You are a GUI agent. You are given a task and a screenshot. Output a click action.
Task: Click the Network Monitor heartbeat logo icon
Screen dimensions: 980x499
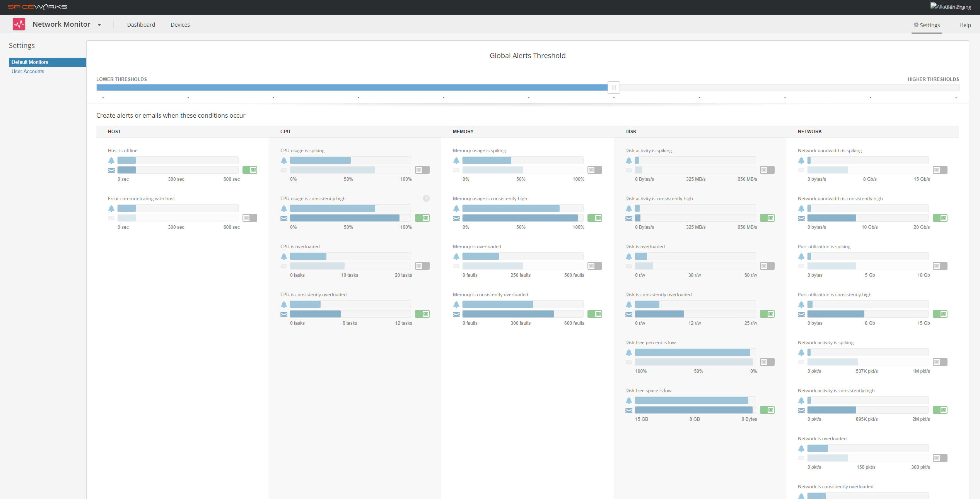[19, 24]
